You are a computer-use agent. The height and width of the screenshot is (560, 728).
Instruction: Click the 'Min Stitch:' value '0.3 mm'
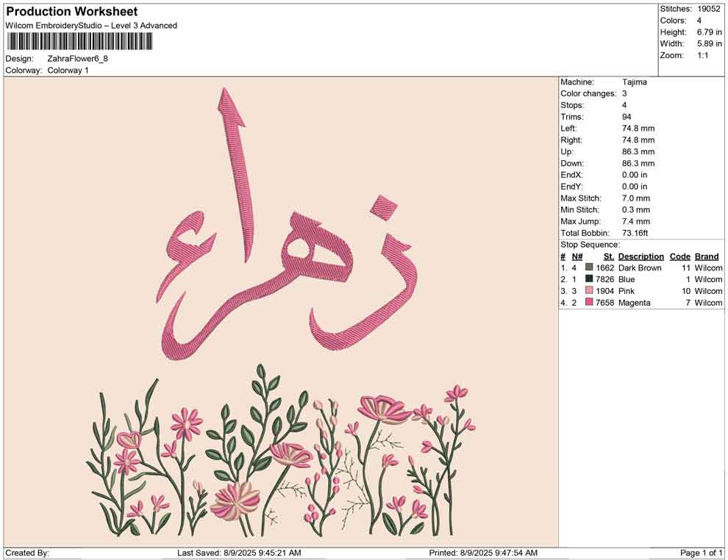tap(636, 209)
